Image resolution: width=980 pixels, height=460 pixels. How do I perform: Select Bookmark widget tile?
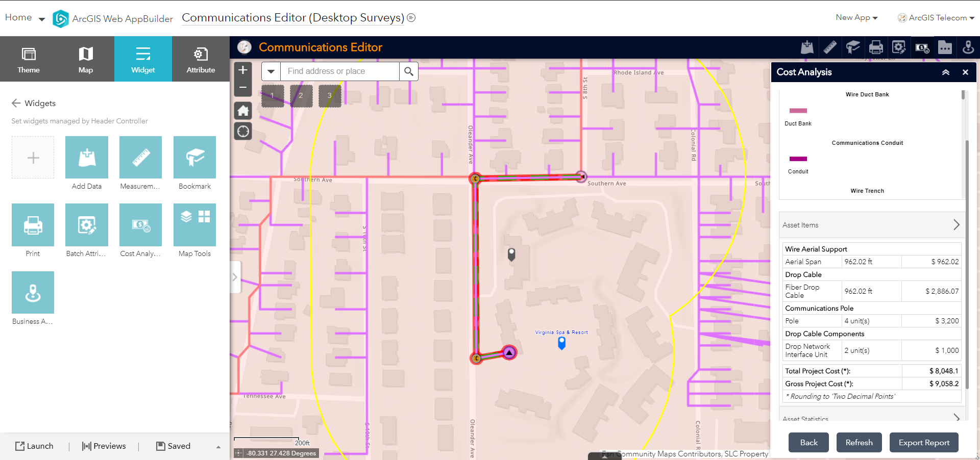click(194, 157)
